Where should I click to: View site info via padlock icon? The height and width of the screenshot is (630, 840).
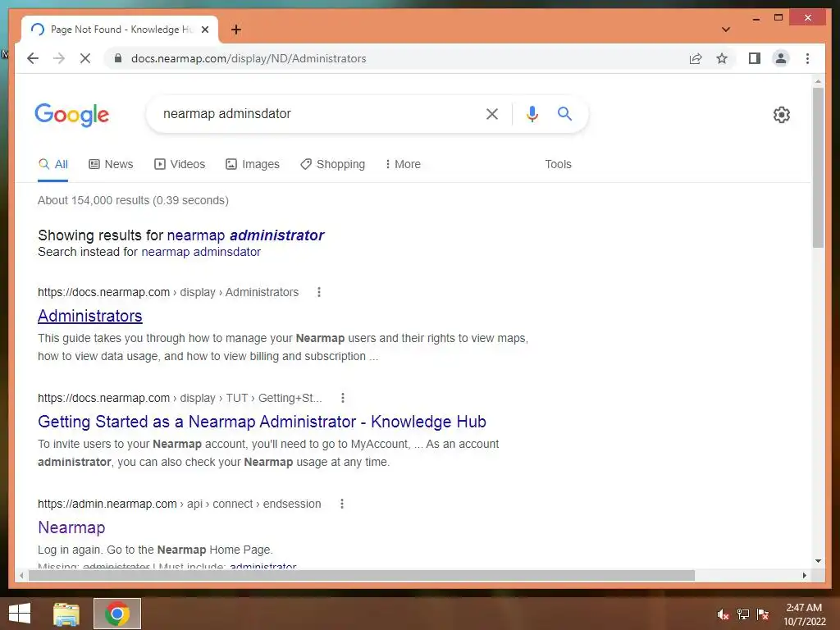point(118,58)
